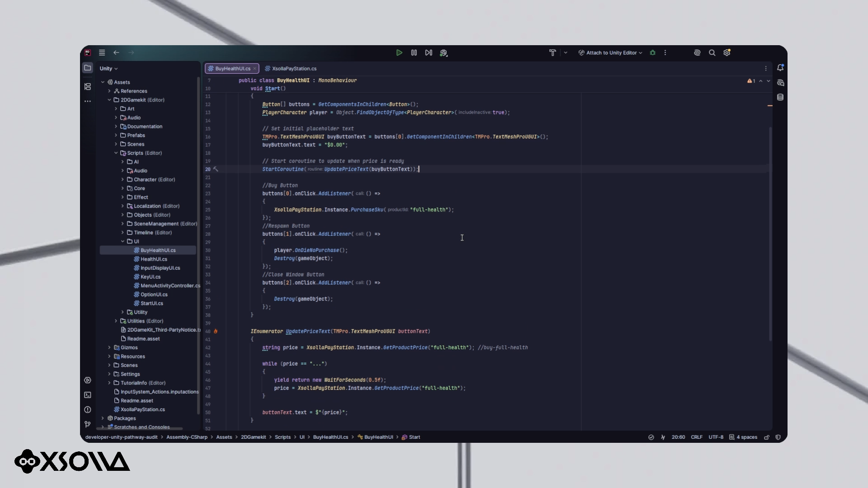The height and width of the screenshot is (488, 868).
Task: Open Attach to Unity Editor dropdown
Action: (x=610, y=53)
